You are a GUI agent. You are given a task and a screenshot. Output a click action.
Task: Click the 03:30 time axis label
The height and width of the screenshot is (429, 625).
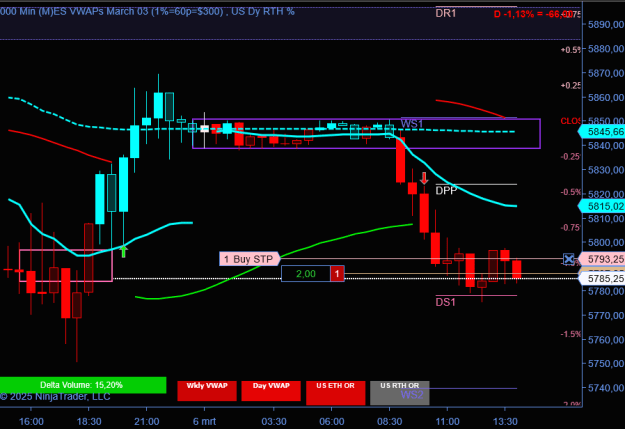tap(274, 421)
